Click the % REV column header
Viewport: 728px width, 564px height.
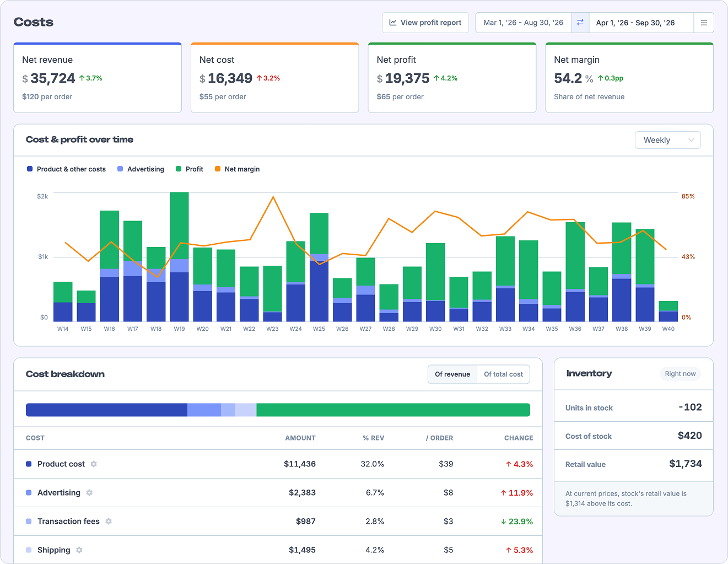[x=374, y=438]
